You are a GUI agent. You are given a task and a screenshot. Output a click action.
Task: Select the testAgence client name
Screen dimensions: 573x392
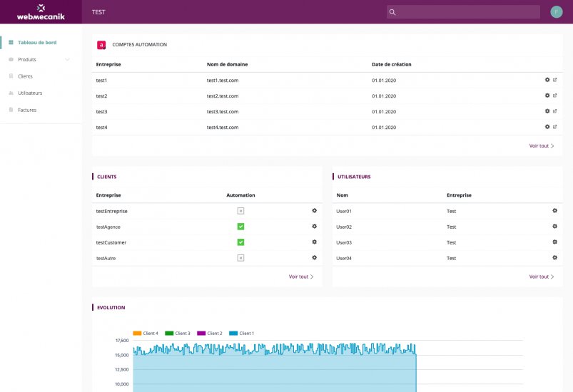(108, 227)
